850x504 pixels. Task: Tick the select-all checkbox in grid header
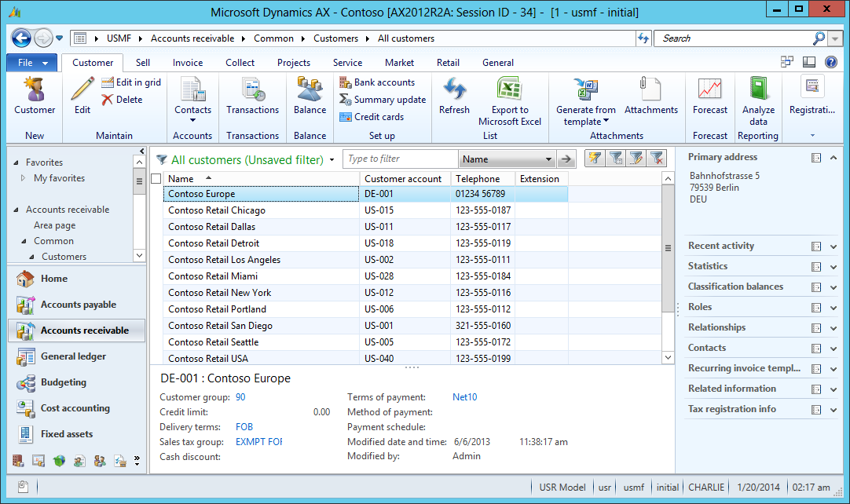(x=156, y=178)
